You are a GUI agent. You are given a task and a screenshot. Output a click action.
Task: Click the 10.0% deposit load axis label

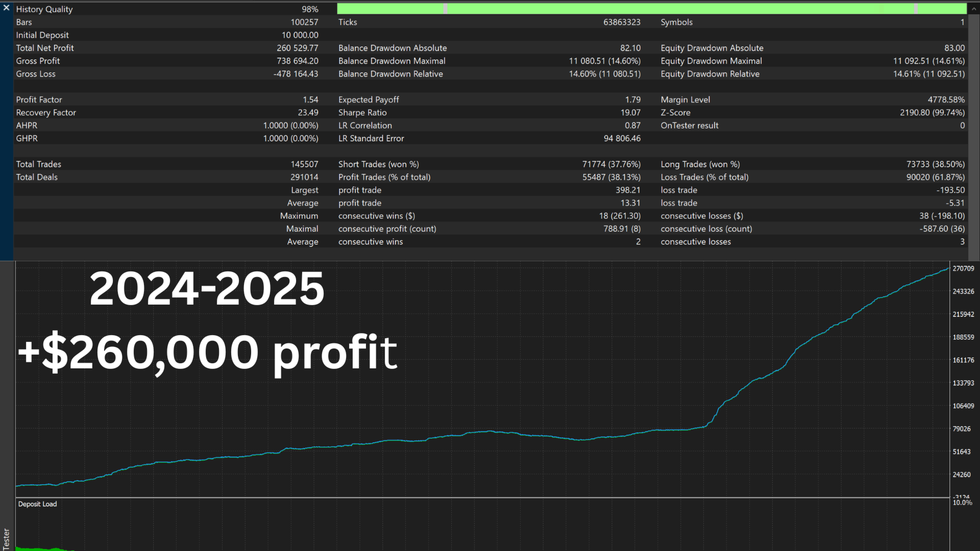point(962,503)
